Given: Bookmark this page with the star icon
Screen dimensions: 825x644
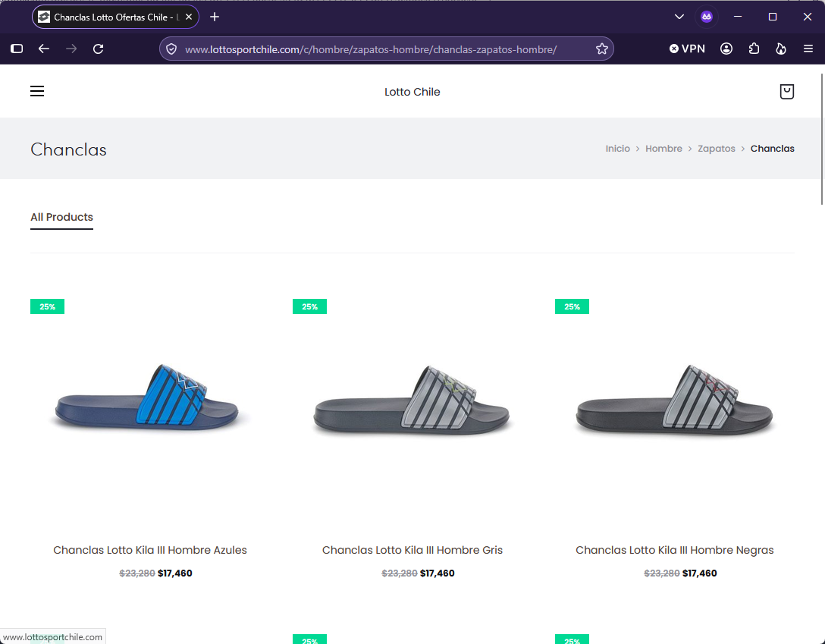Looking at the screenshot, I should [602, 49].
